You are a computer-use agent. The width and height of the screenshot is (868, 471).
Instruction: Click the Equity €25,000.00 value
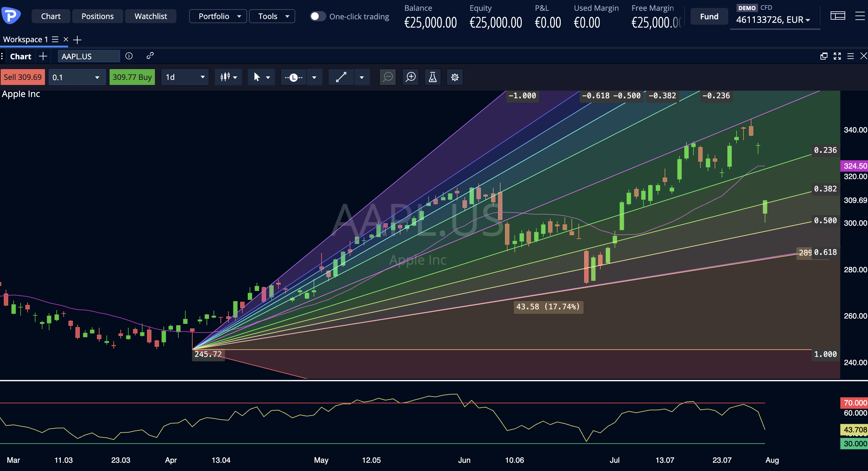496,23
